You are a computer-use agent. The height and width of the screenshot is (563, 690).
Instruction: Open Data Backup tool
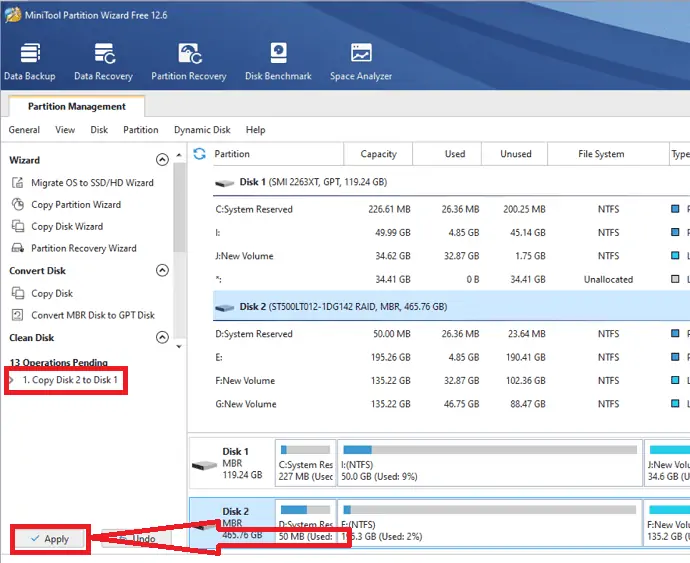[29, 62]
